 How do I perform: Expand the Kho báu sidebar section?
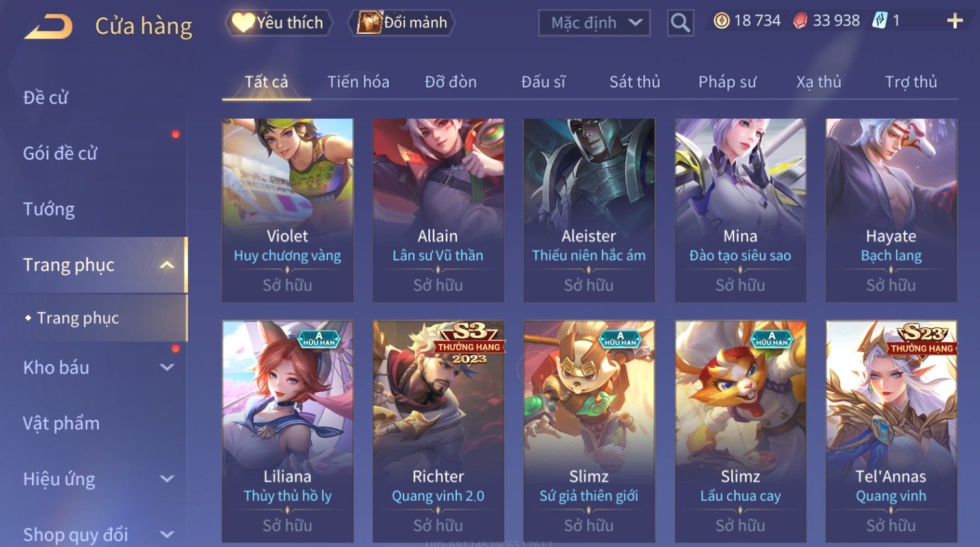167,368
